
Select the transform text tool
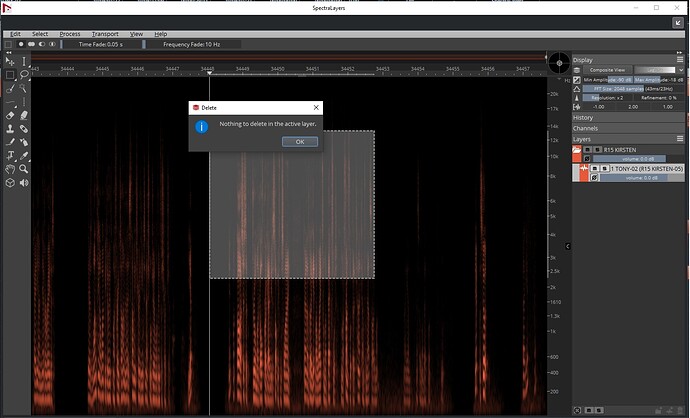point(10,155)
